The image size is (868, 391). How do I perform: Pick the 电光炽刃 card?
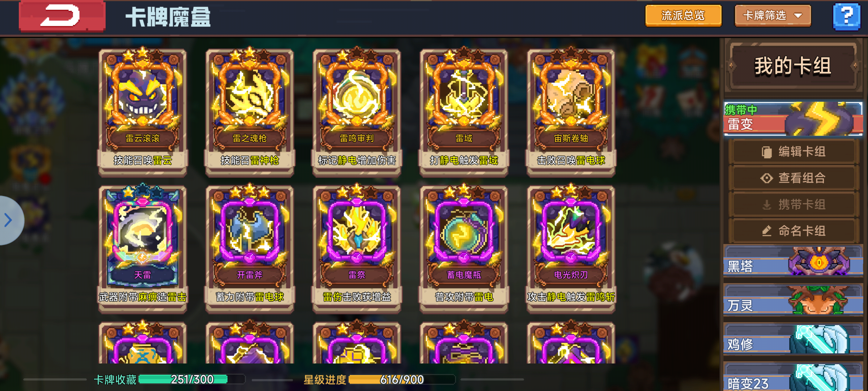pyautogui.click(x=571, y=248)
